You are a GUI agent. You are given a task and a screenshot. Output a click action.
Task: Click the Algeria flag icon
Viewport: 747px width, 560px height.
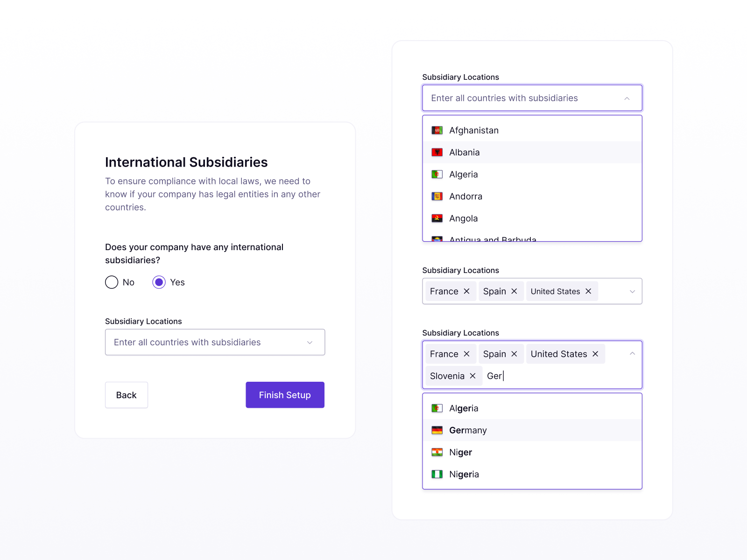coord(437,174)
